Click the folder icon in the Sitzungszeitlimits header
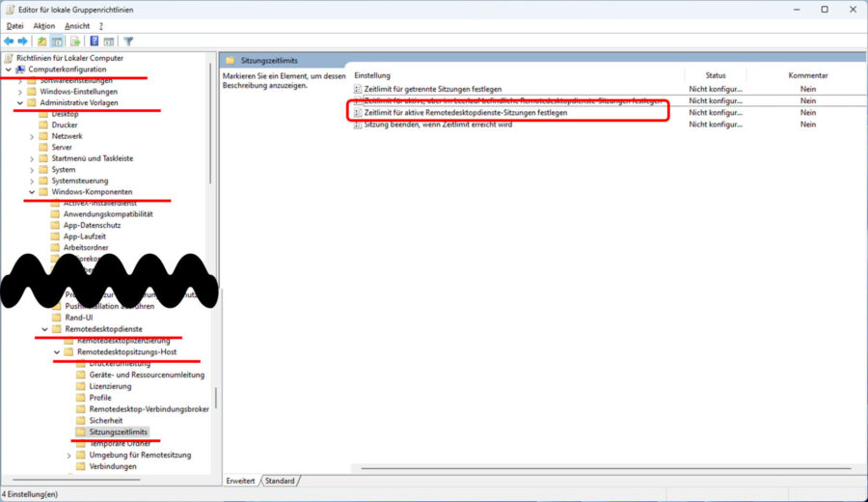This screenshot has width=868, height=502. 231,61
